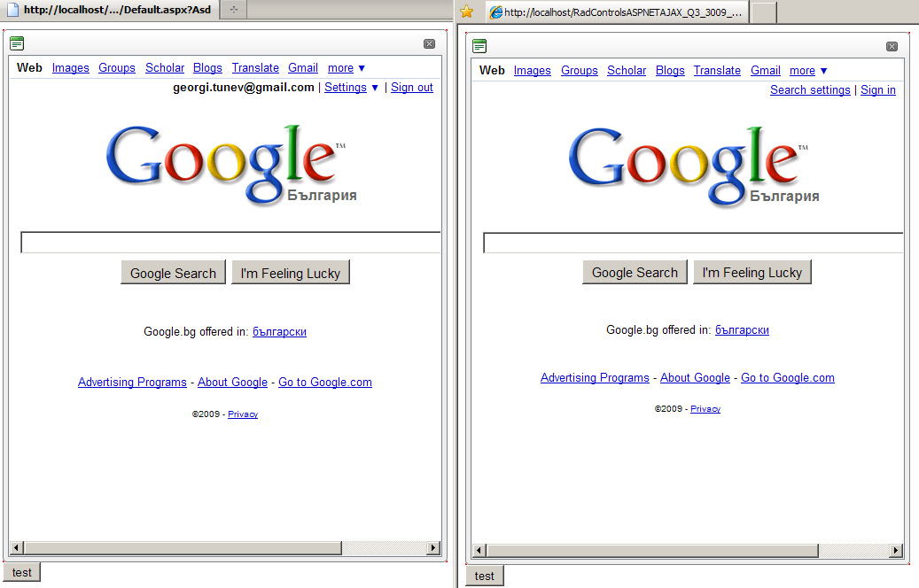The image size is (919, 588).
Task: Open Go to Google.com in the right window
Action: [x=788, y=378]
